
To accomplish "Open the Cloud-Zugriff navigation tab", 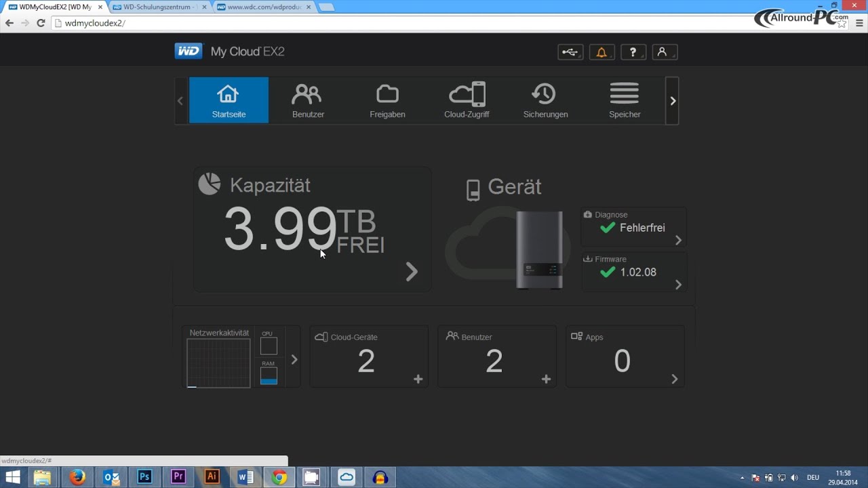I will [467, 100].
